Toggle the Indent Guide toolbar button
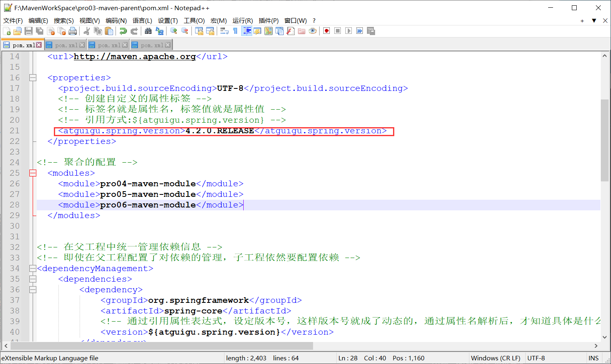Viewport: 611px width, 364px height. tap(247, 31)
